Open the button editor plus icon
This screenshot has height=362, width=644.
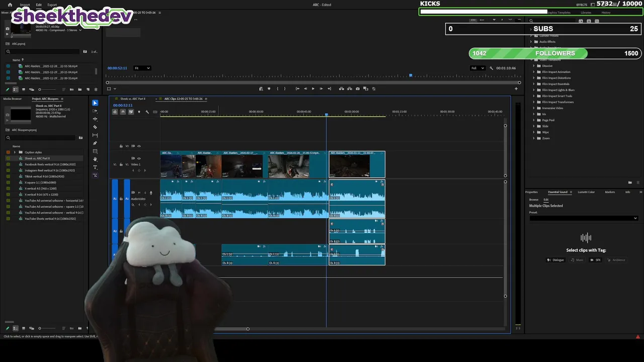point(516,88)
